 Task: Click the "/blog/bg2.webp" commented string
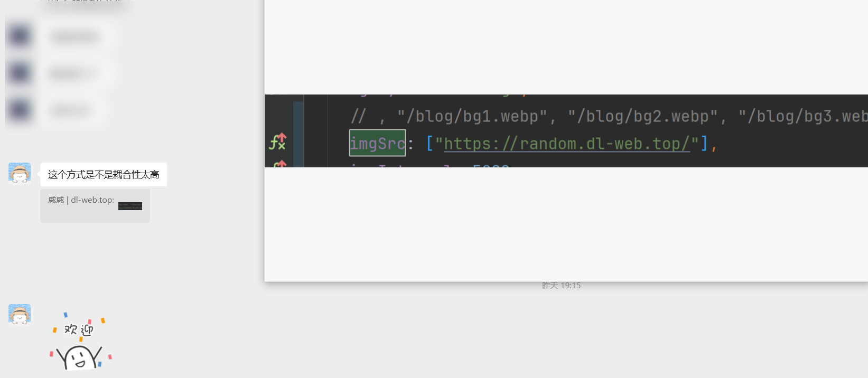point(642,116)
